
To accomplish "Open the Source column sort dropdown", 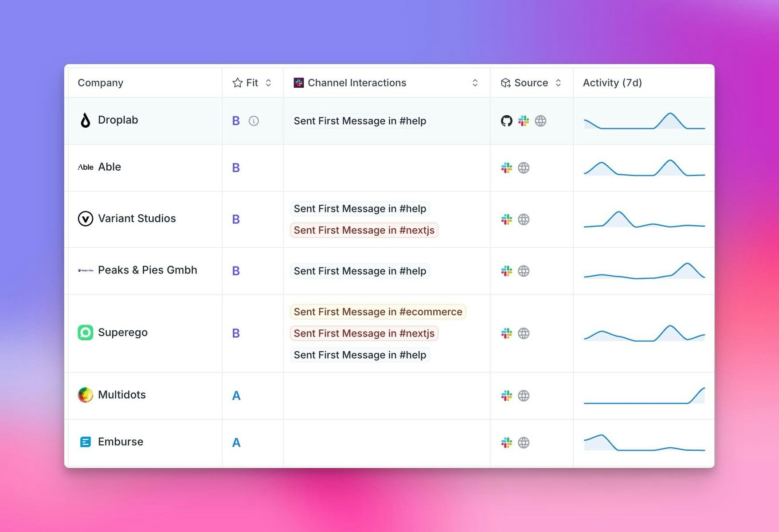I will point(559,82).
